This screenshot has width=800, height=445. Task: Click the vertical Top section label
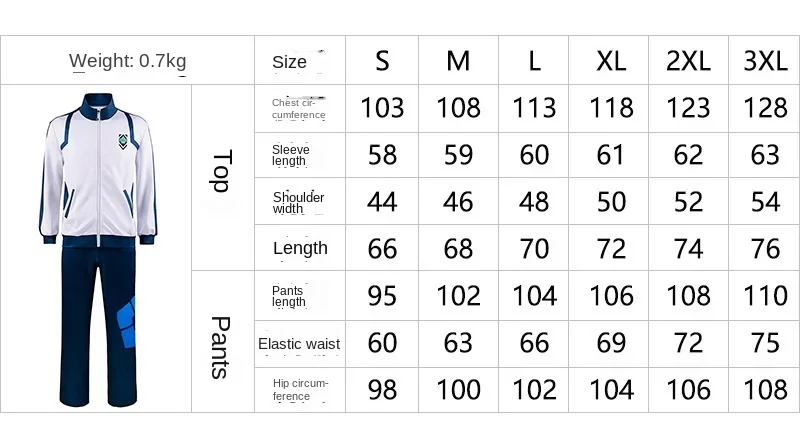[222, 171]
